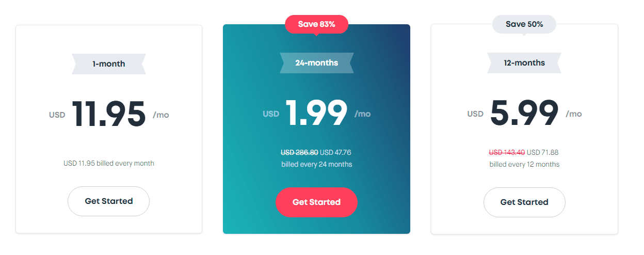This screenshot has height=255, width=644.
Task: Select the 1-month ribbon label
Action: pyautogui.click(x=109, y=64)
